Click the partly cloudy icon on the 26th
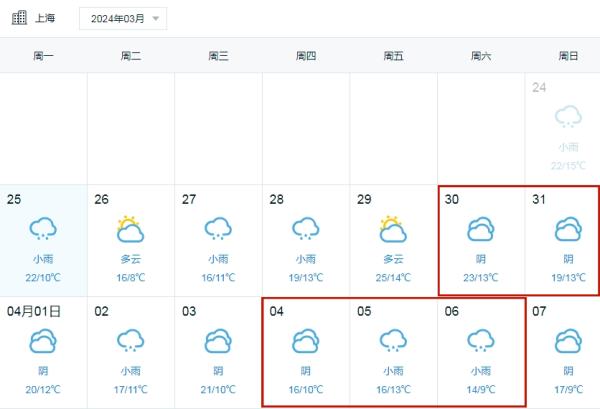 (x=130, y=230)
